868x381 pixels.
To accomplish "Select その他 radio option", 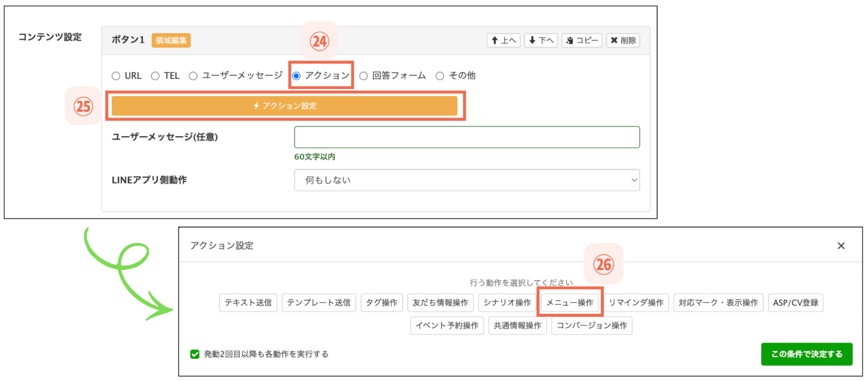I will pyautogui.click(x=440, y=76).
